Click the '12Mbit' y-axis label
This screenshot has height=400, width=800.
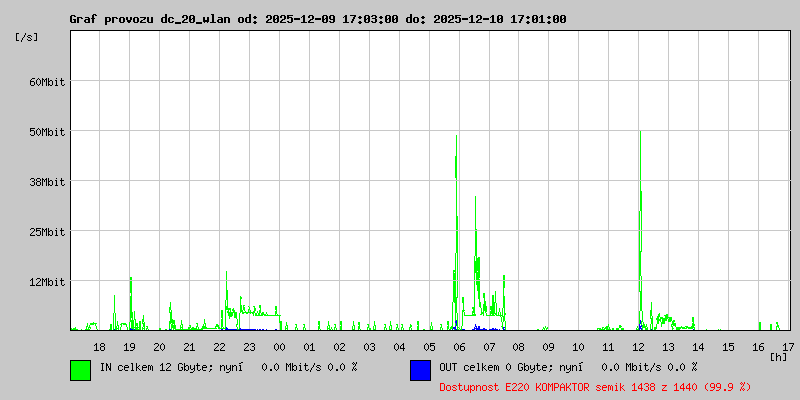click(x=47, y=282)
